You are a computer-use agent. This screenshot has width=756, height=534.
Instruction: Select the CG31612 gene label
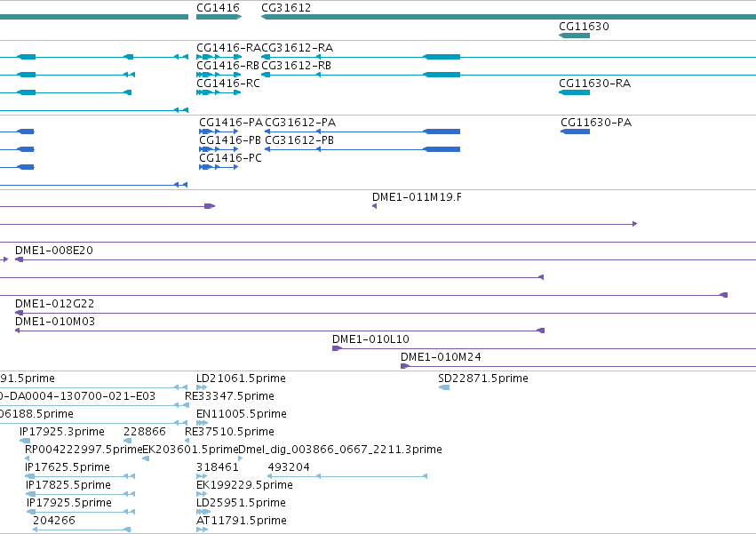[x=286, y=8]
